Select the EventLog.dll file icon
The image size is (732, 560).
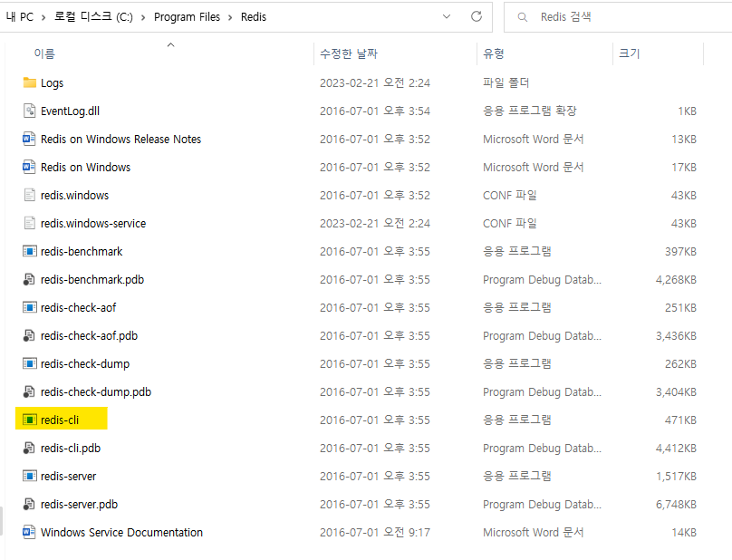point(29,111)
